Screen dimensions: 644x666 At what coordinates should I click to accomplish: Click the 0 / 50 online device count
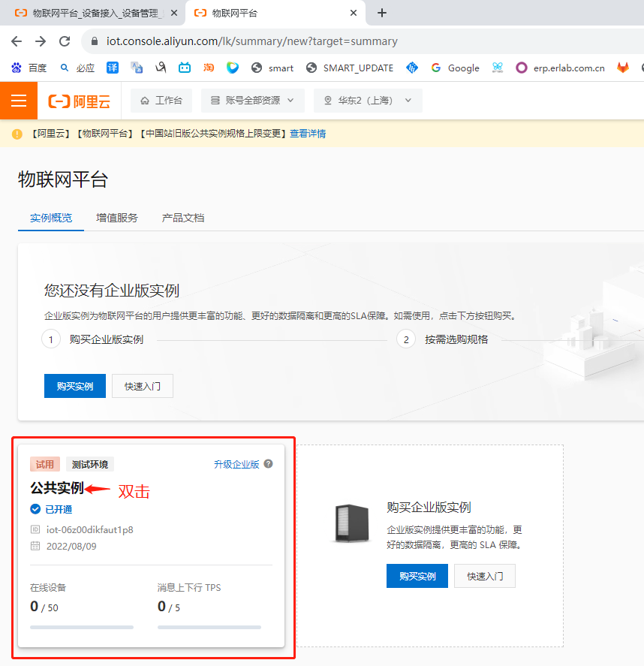tap(44, 607)
